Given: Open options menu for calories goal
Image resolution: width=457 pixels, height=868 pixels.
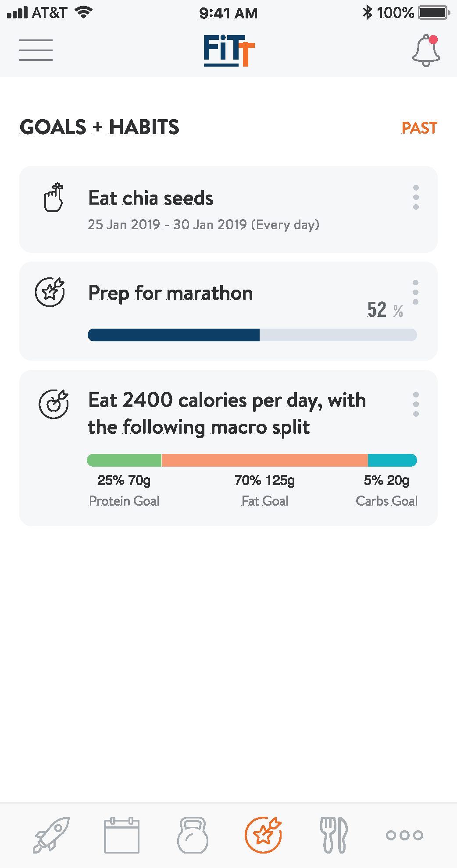Looking at the screenshot, I should tap(416, 404).
